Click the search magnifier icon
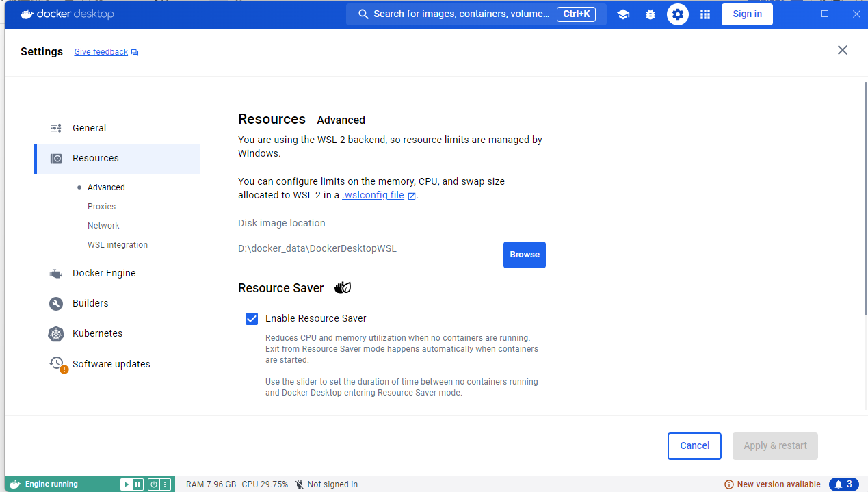This screenshot has height=492, width=868. tap(364, 14)
